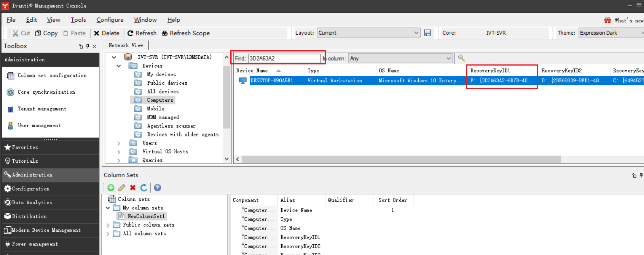
Task: Click the green add column set icon
Action: tap(111, 188)
